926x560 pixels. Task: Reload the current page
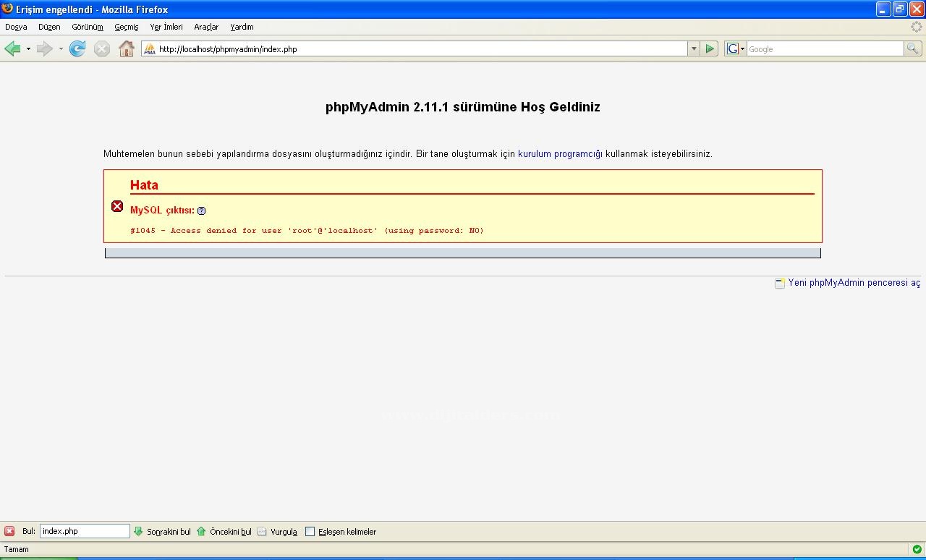(77, 48)
